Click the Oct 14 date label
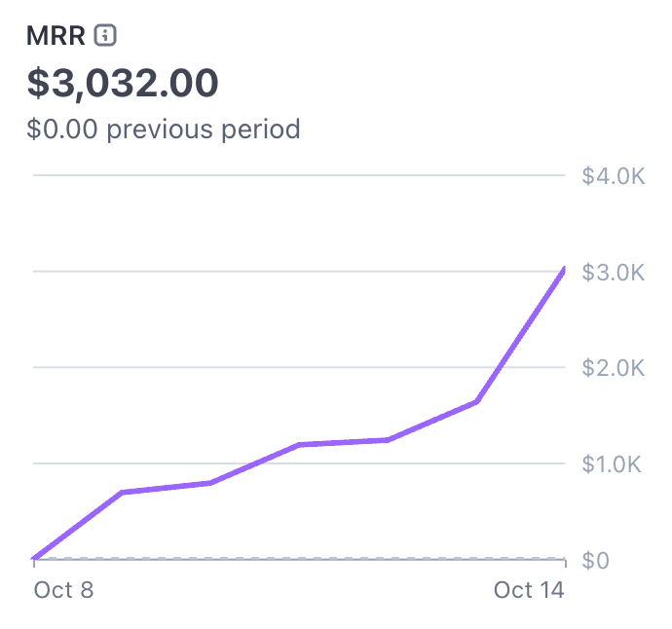This screenshot has height=629, width=672. click(x=529, y=590)
